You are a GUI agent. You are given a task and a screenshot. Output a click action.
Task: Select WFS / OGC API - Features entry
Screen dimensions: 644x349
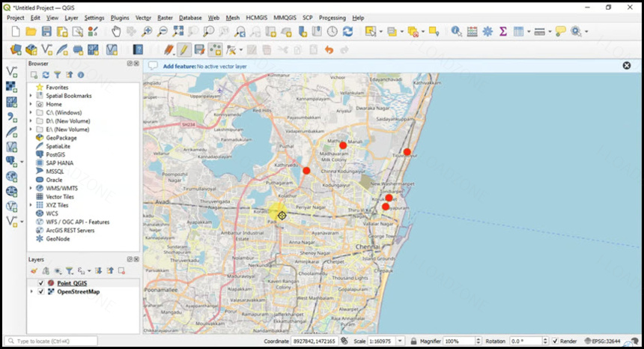[x=78, y=222]
